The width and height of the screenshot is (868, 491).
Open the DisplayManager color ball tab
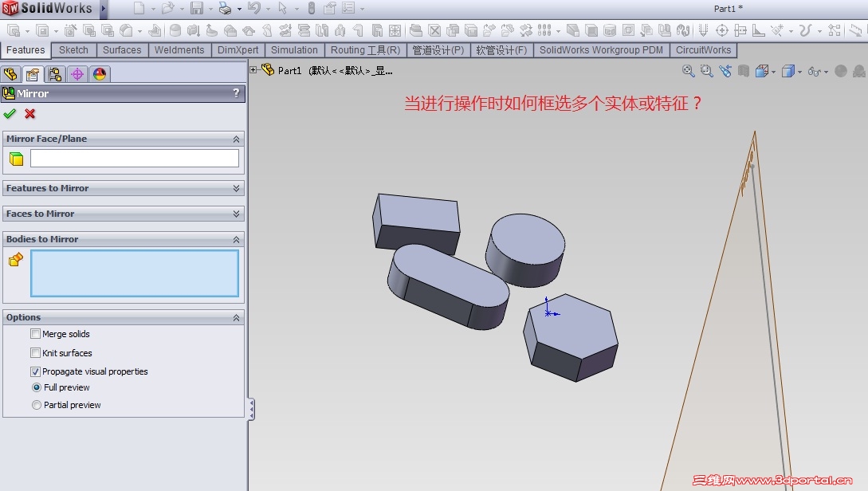99,74
